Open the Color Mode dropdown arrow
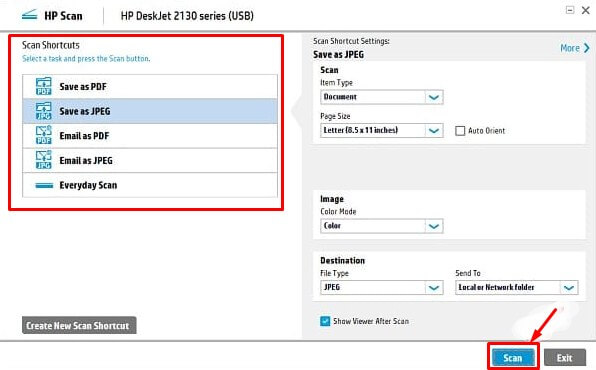Image resolution: width=596 pixels, height=370 pixels. pyautogui.click(x=434, y=226)
